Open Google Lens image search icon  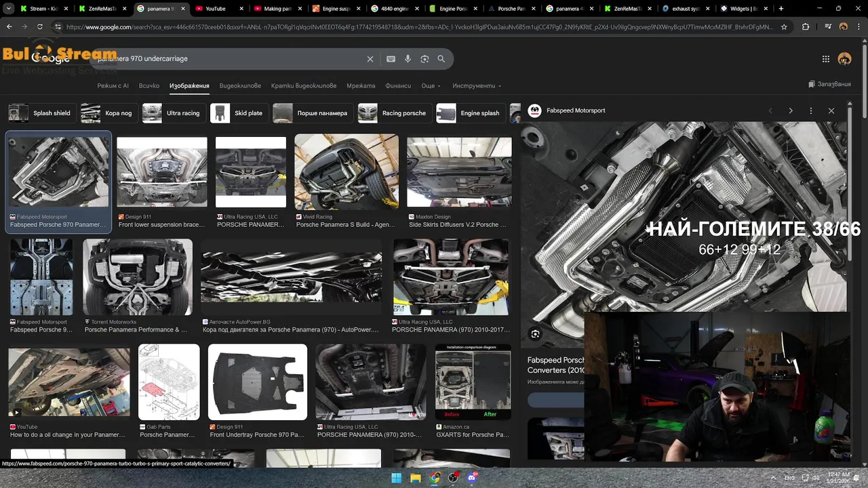click(425, 59)
